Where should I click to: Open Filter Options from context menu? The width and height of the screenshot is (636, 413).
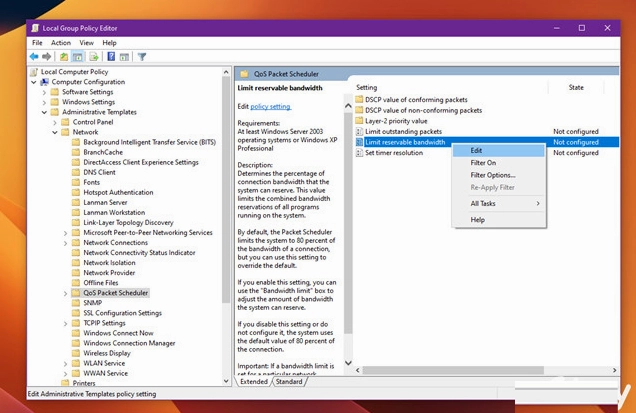point(498,175)
